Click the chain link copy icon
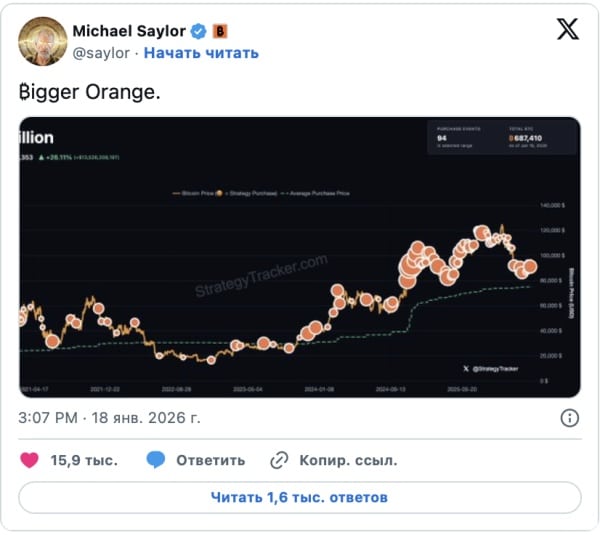The width and height of the screenshot is (600, 535). click(279, 460)
